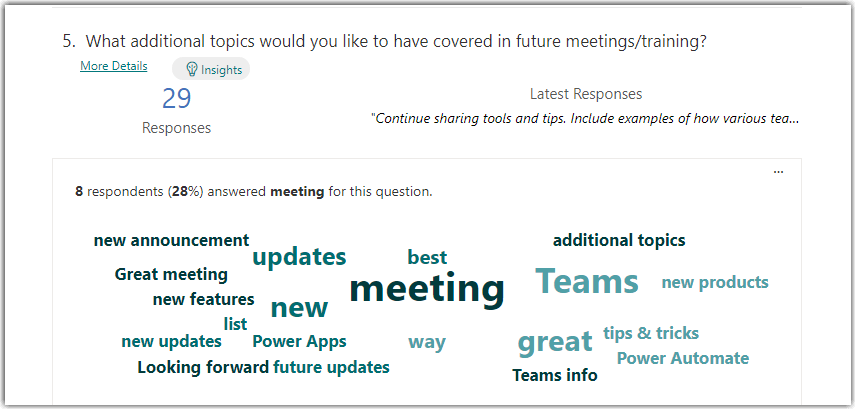
Task: Click the phrase "additional topics"
Action: 619,240
